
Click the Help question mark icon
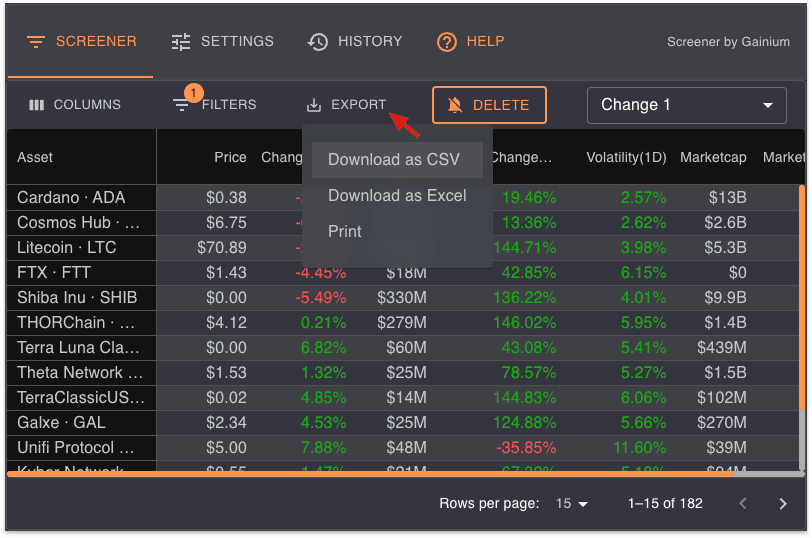[x=447, y=42]
